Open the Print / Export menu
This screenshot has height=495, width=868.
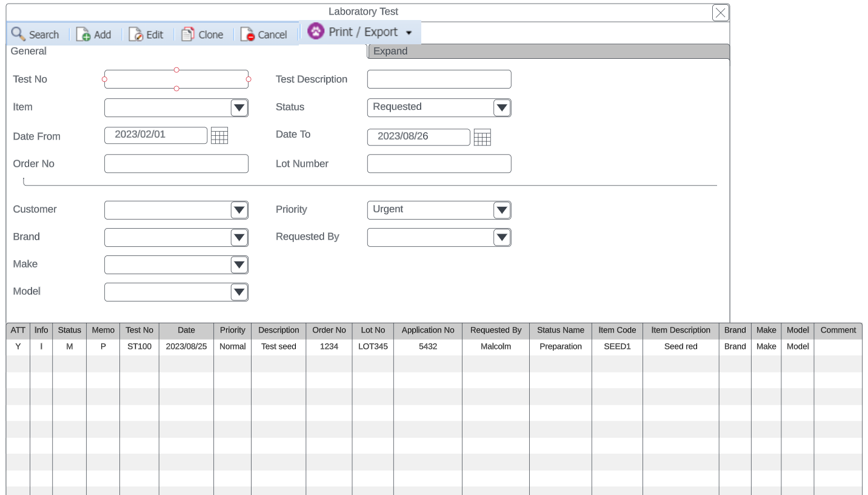[361, 32]
